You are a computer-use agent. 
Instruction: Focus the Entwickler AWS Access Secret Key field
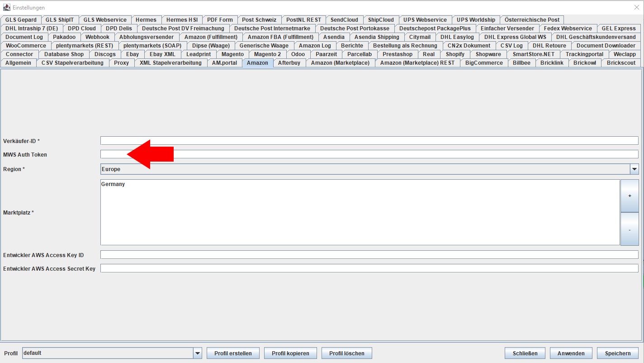click(369, 268)
